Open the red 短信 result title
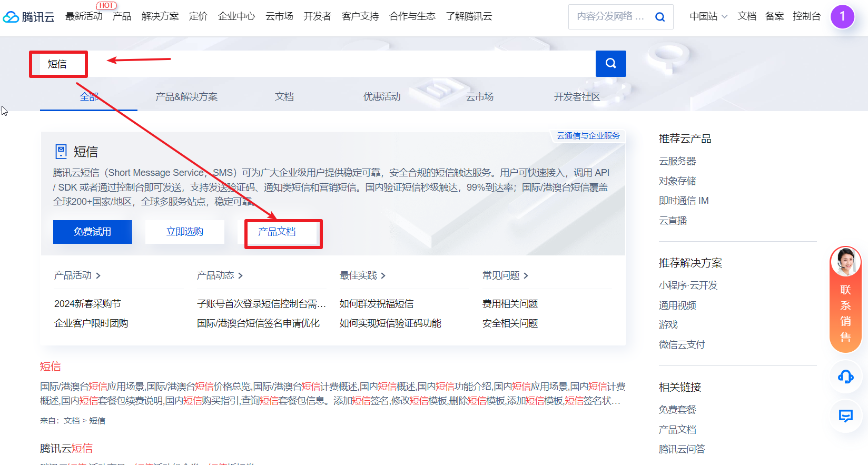This screenshot has height=465, width=868. click(51, 367)
